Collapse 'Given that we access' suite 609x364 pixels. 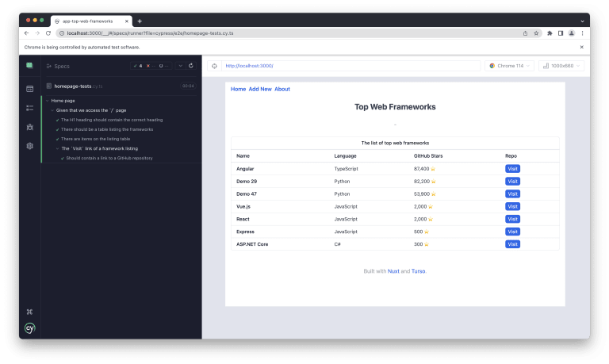(52, 110)
